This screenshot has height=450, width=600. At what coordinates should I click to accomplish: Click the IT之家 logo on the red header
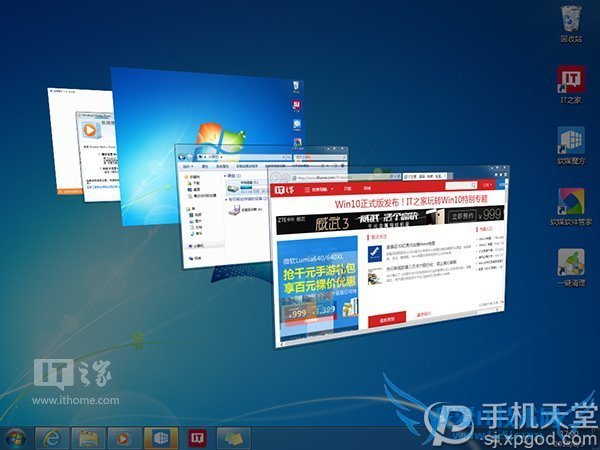coord(284,189)
